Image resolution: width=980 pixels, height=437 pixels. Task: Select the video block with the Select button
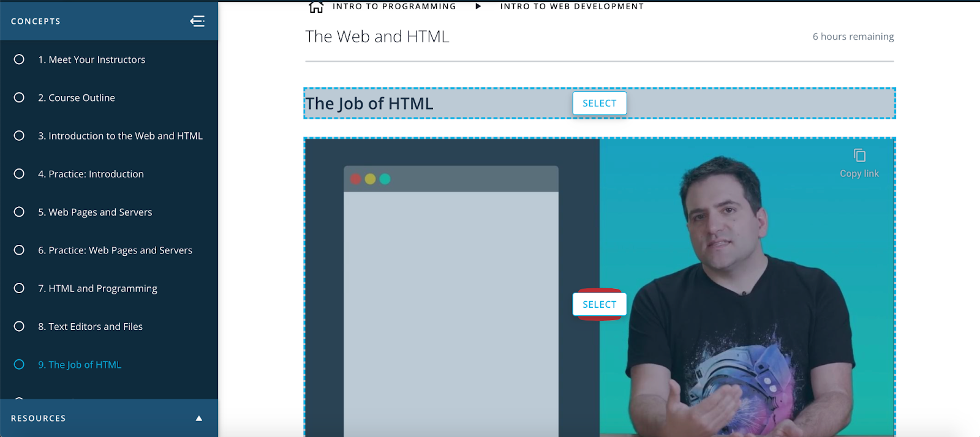(x=600, y=304)
